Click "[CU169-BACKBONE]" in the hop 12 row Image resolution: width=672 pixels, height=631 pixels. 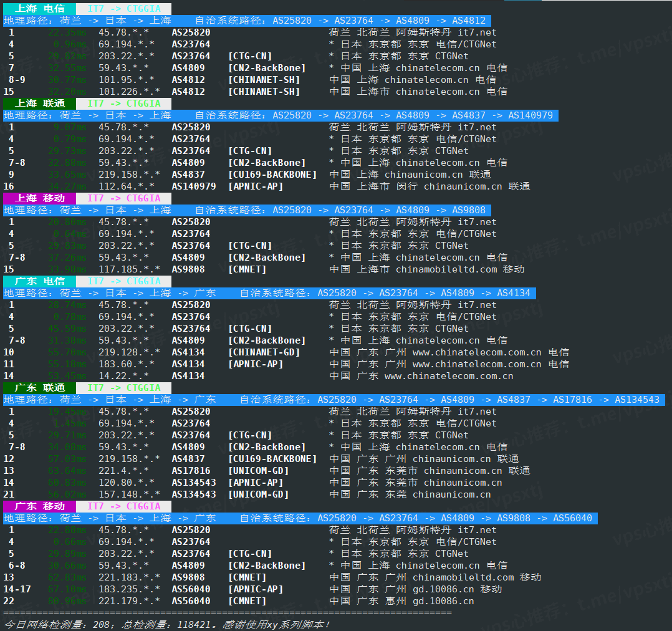coord(272,459)
